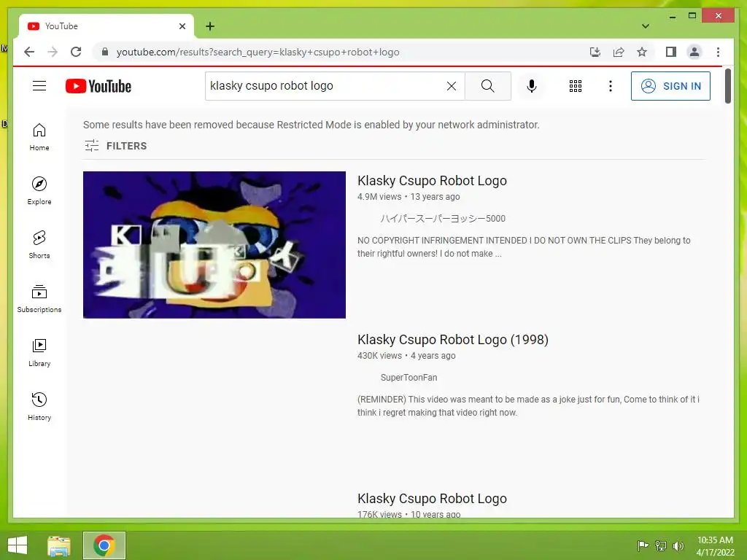View site info via the padlock icon
Image resolution: width=747 pixels, height=560 pixels.
(105, 52)
